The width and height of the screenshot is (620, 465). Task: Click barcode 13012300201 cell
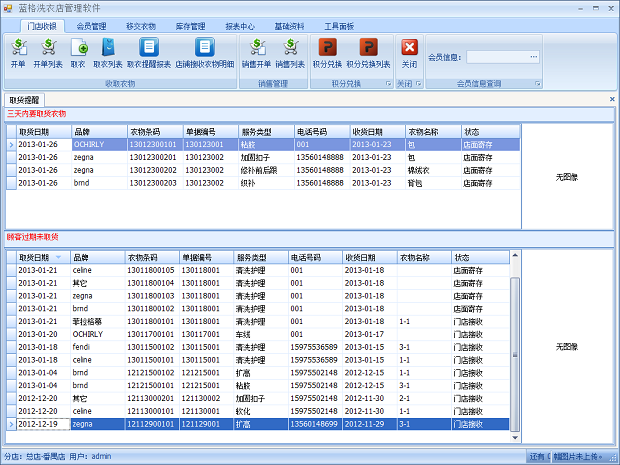point(155,157)
